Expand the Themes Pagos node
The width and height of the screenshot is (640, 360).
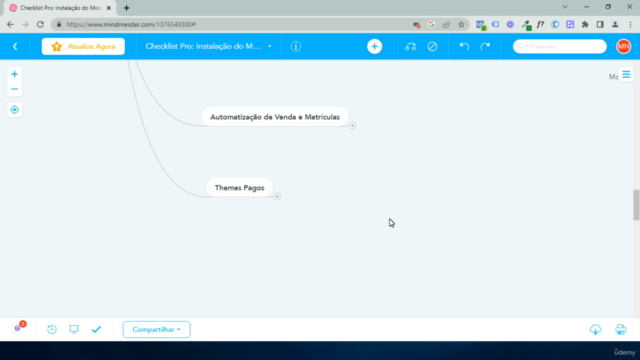[x=277, y=196]
